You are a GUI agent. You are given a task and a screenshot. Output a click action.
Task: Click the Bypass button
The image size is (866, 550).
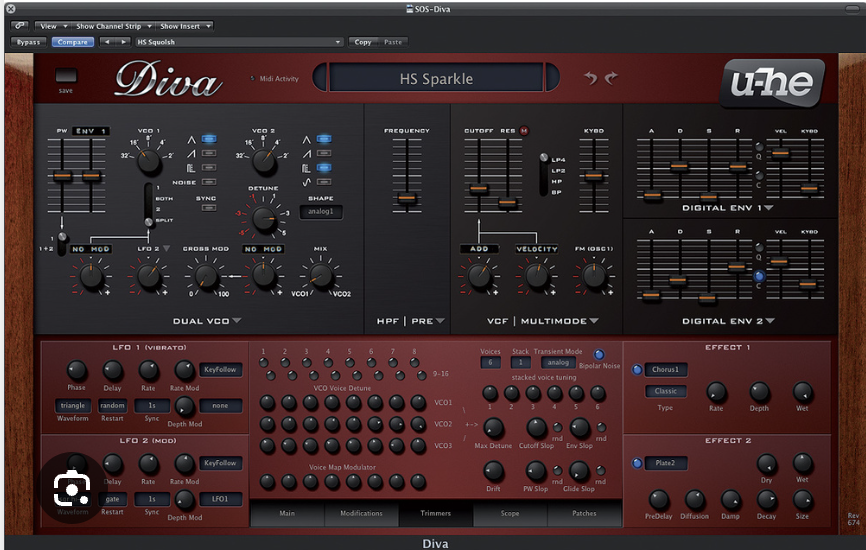click(29, 42)
